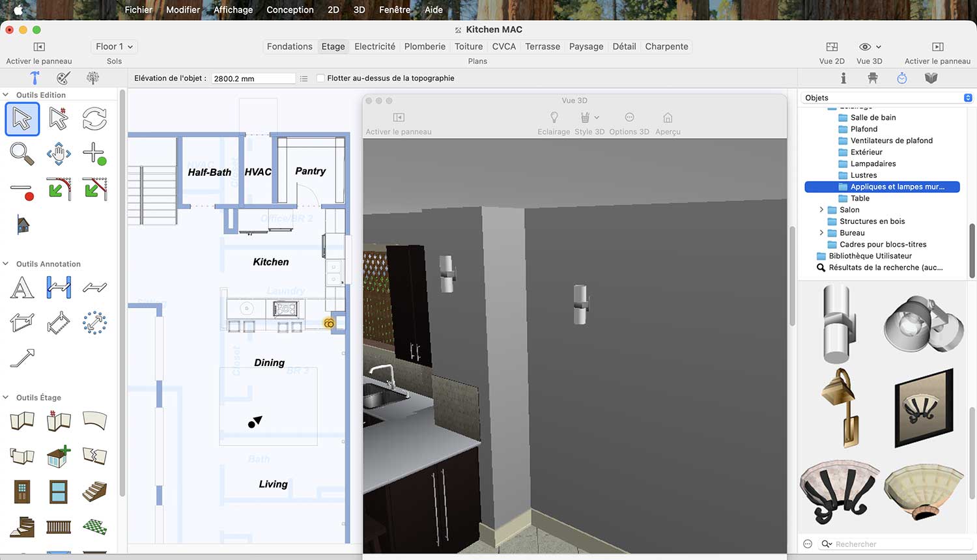The image size is (977, 560).
Task: Open the Floor 1 dropdown
Action: (x=114, y=46)
